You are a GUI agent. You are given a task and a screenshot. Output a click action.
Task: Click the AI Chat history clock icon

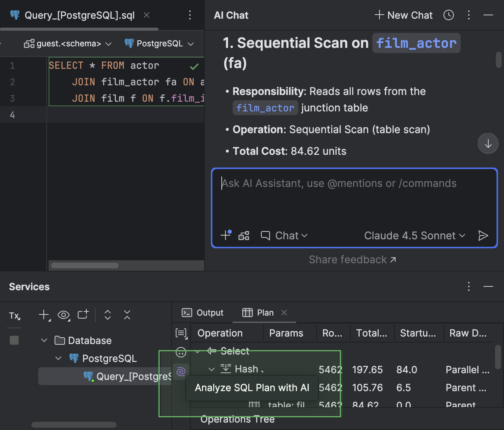(x=448, y=15)
